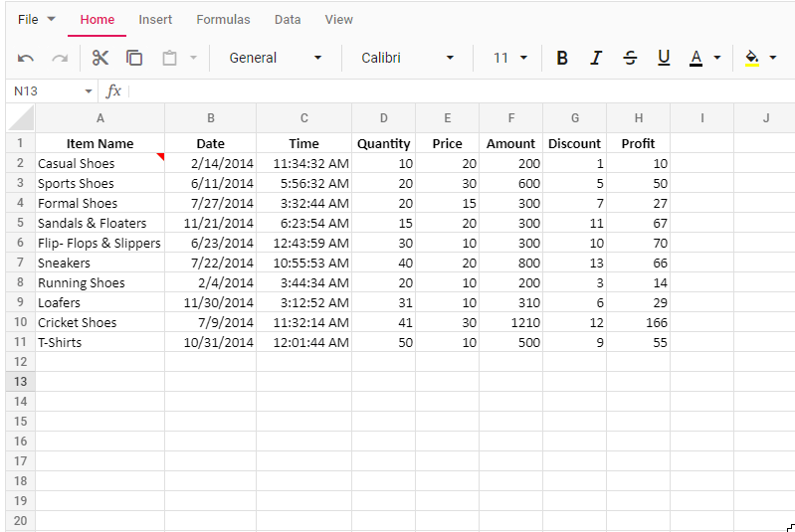795x532 pixels.
Task: Switch to the Insert tab
Action: point(155,20)
